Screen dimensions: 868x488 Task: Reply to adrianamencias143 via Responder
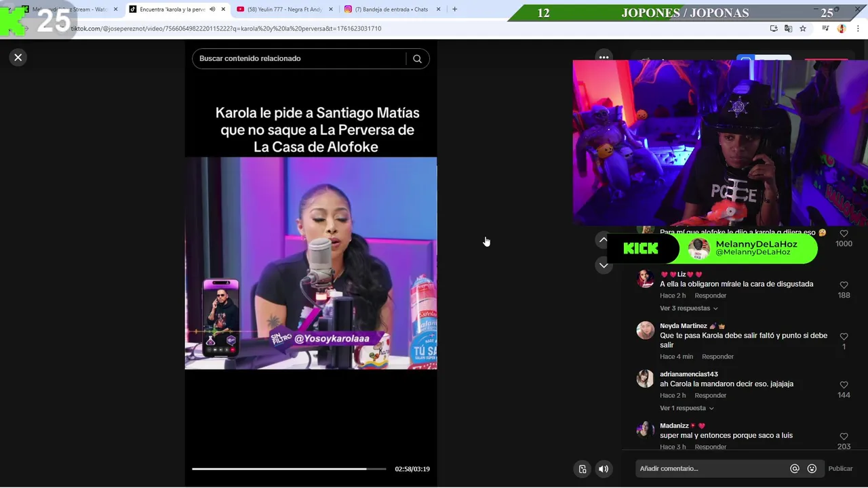click(x=711, y=396)
